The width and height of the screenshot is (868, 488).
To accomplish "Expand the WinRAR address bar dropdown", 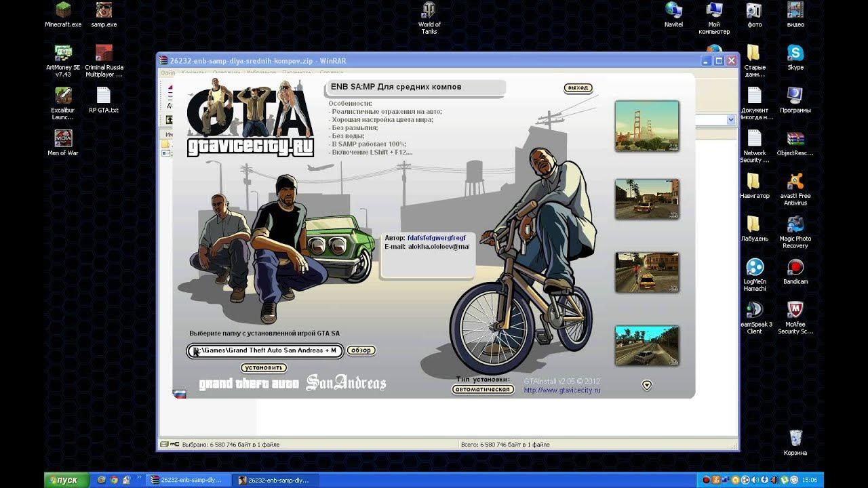I will (731, 119).
